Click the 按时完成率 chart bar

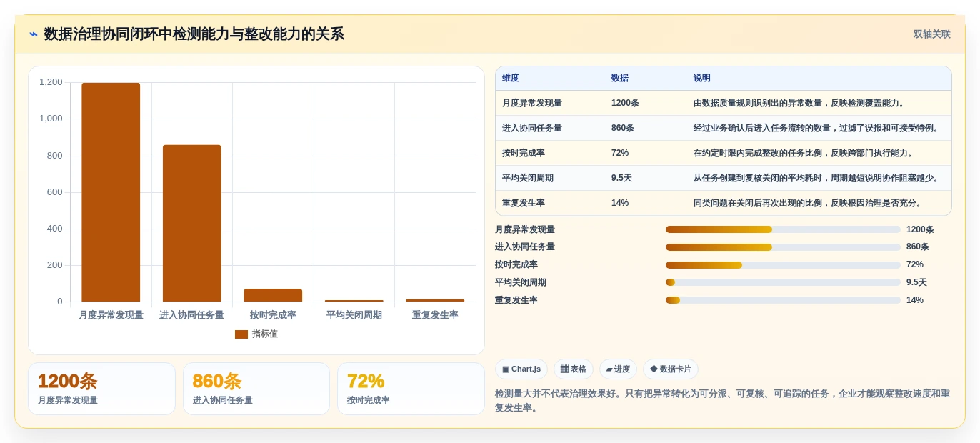coord(273,295)
